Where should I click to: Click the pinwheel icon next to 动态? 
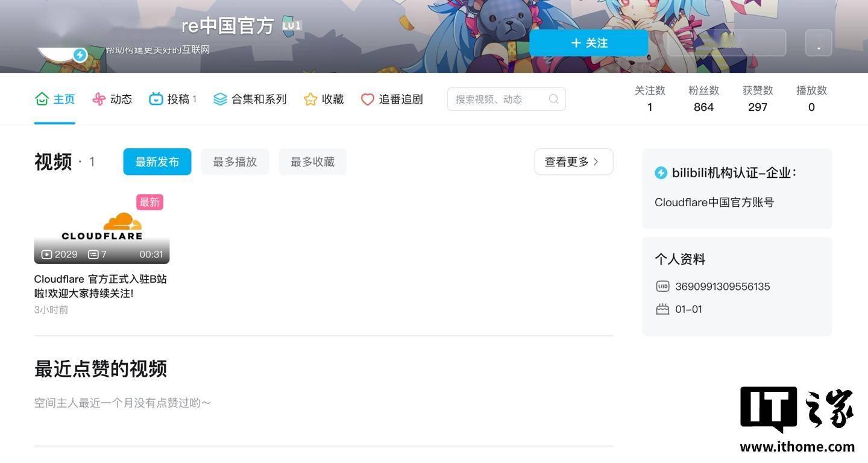click(99, 99)
